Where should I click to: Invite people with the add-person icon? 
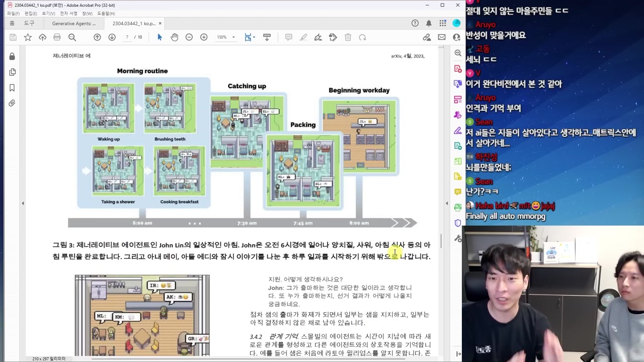click(457, 37)
